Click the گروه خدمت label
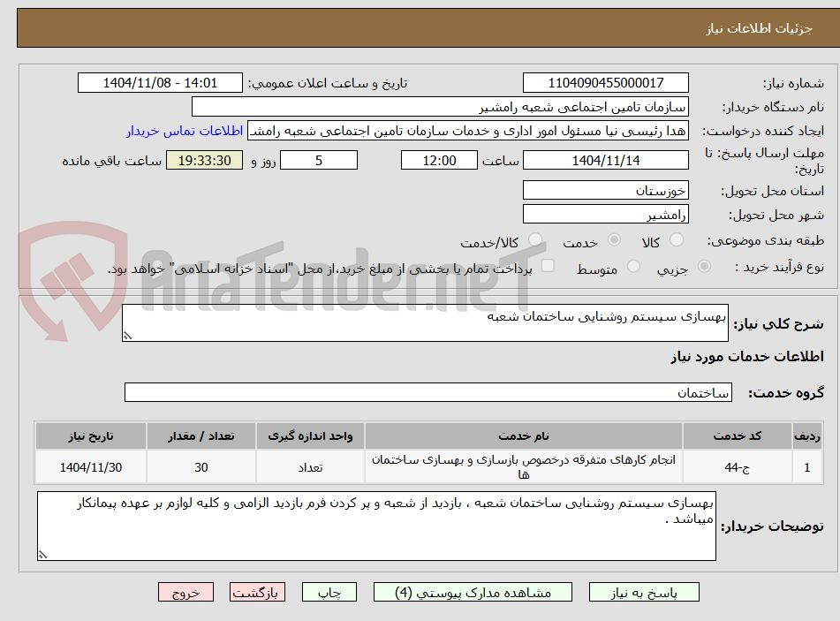This screenshot has width=840, height=621. point(786,393)
